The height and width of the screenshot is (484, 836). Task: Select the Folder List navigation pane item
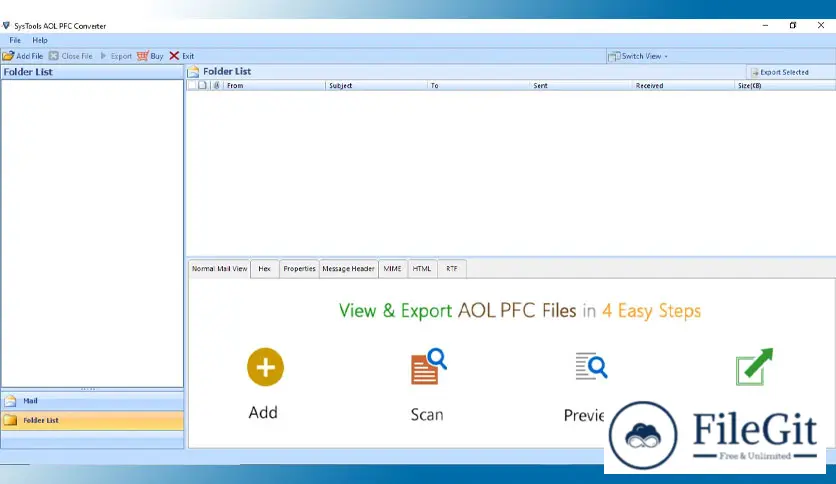click(x=92, y=420)
